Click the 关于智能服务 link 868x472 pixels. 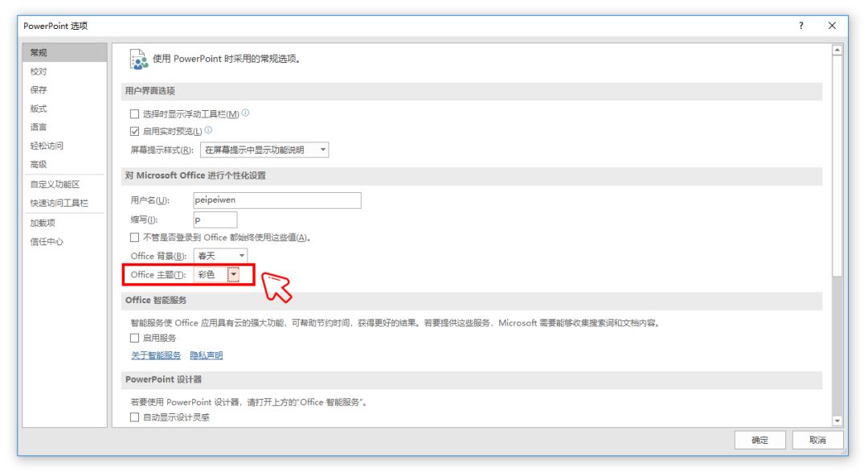coord(155,355)
